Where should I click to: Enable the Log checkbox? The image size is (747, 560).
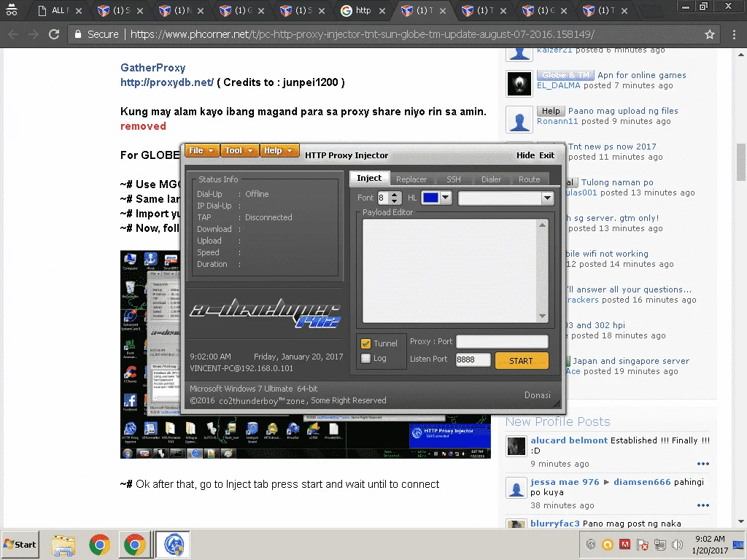(x=366, y=358)
